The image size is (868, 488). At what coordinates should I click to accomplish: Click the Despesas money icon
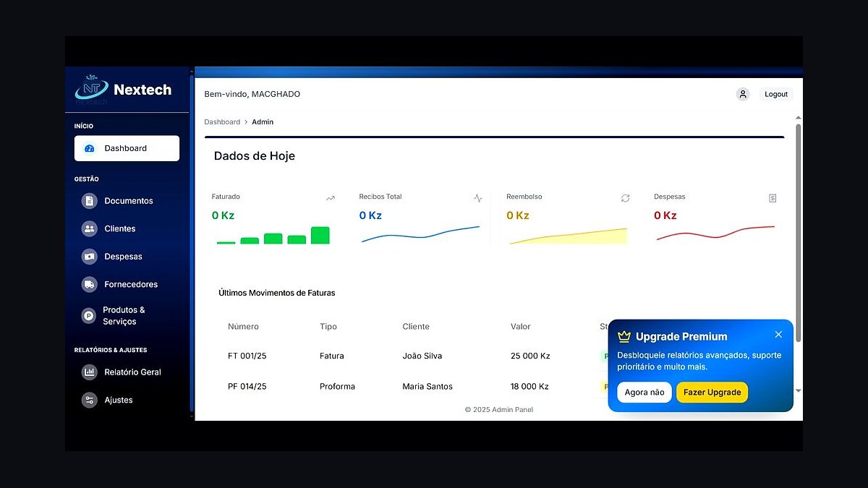click(x=90, y=257)
